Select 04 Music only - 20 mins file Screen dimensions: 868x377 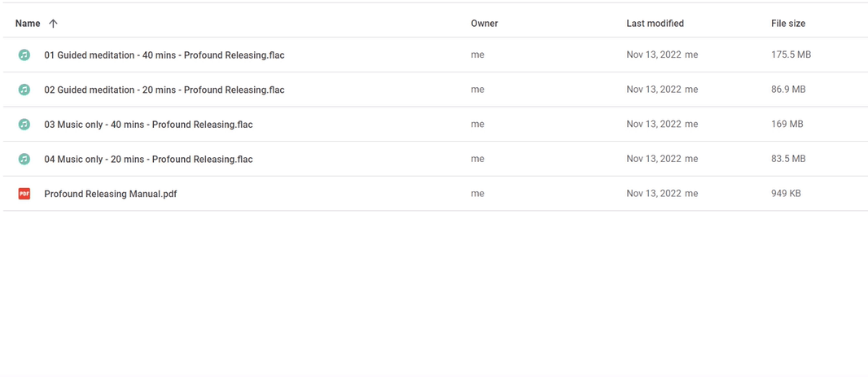(148, 160)
